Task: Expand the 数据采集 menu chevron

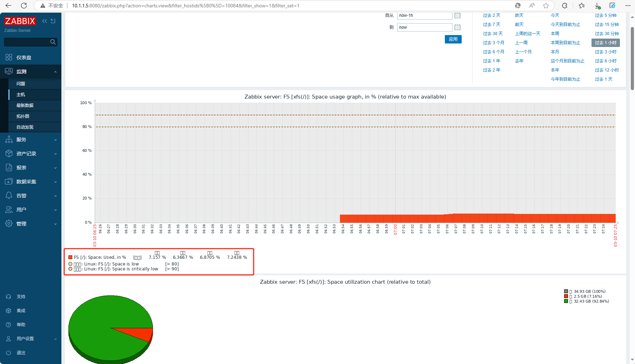Action: tap(55, 182)
